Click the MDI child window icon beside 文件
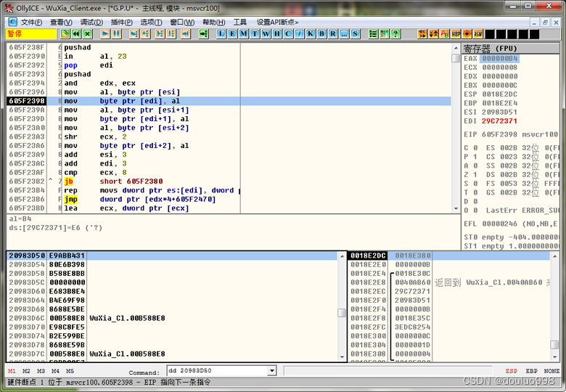This screenshot has height=392, width=566. [x=12, y=22]
